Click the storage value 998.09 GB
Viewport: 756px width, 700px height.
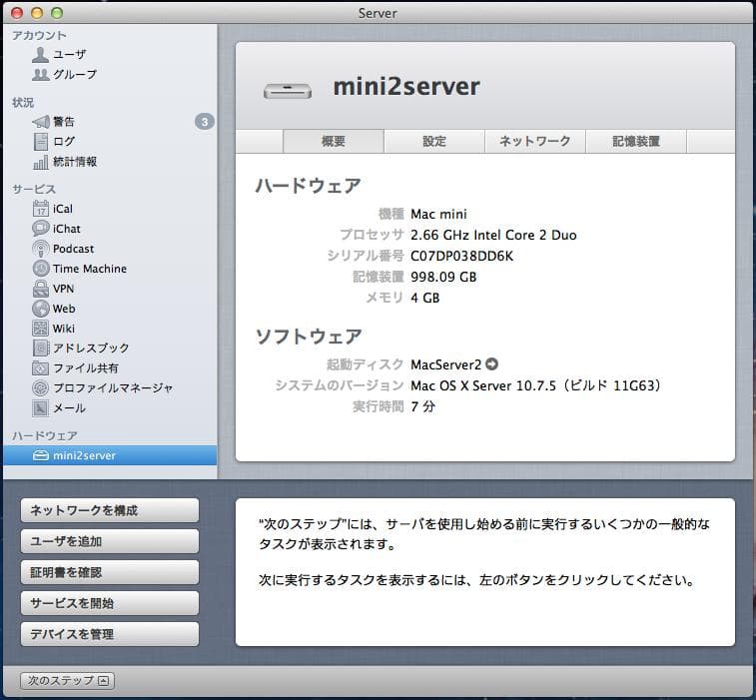coord(443,277)
